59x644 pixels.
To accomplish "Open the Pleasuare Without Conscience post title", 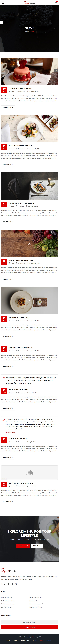I will point(21,203).
